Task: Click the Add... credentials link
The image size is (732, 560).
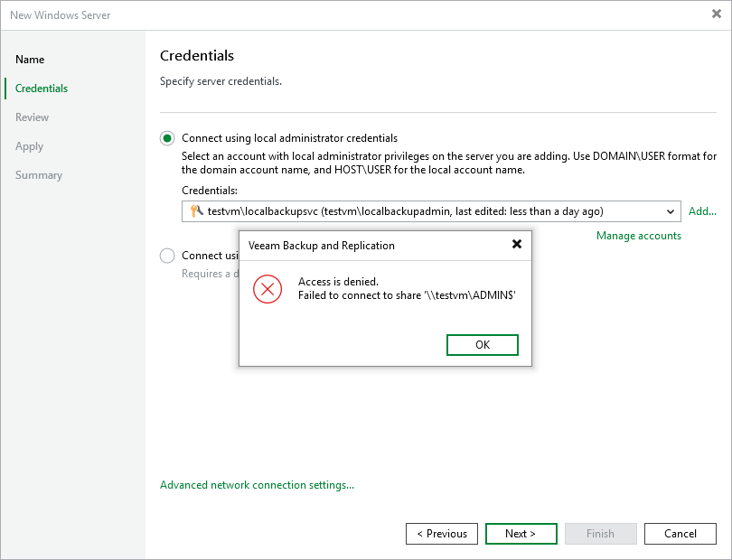Action: 702,211
